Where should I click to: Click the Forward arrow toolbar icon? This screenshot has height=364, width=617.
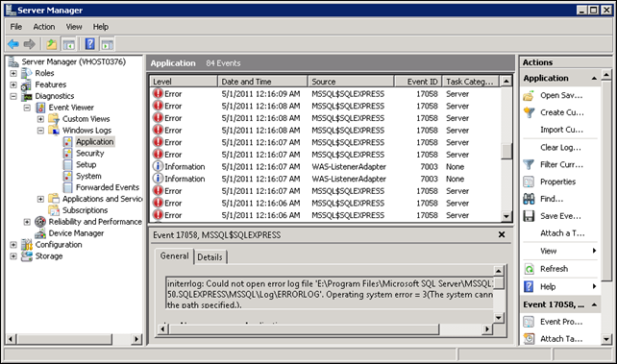30,44
